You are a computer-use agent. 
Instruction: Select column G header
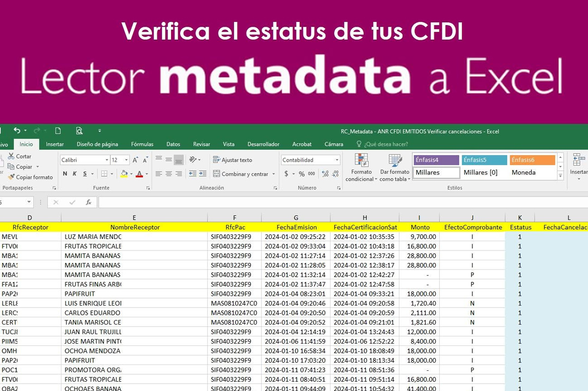click(x=296, y=218)
